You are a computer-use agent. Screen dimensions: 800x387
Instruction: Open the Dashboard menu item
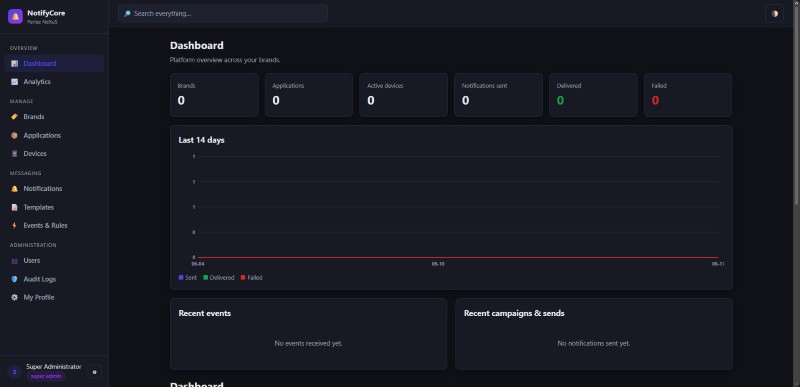pyautogui.click(x=54, y=64)
